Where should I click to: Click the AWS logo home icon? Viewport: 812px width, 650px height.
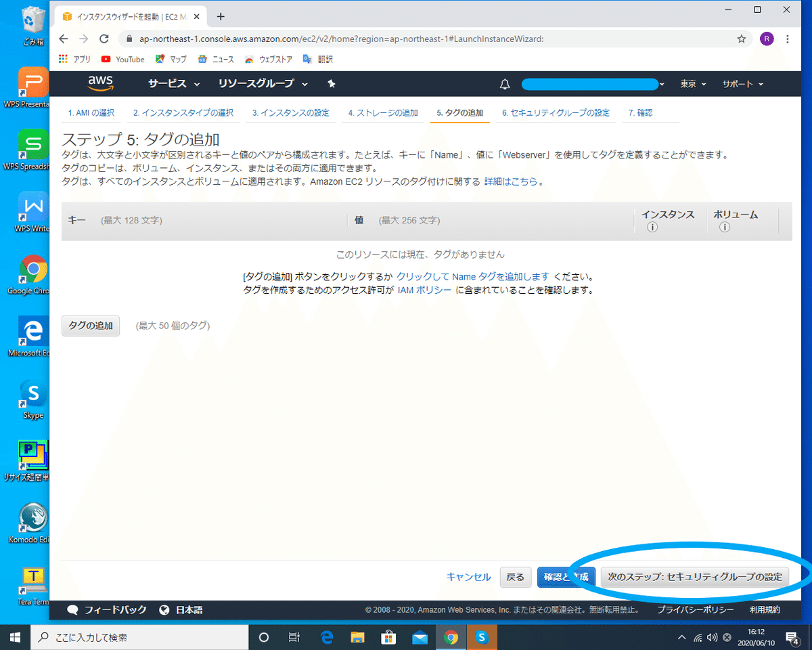100,83
